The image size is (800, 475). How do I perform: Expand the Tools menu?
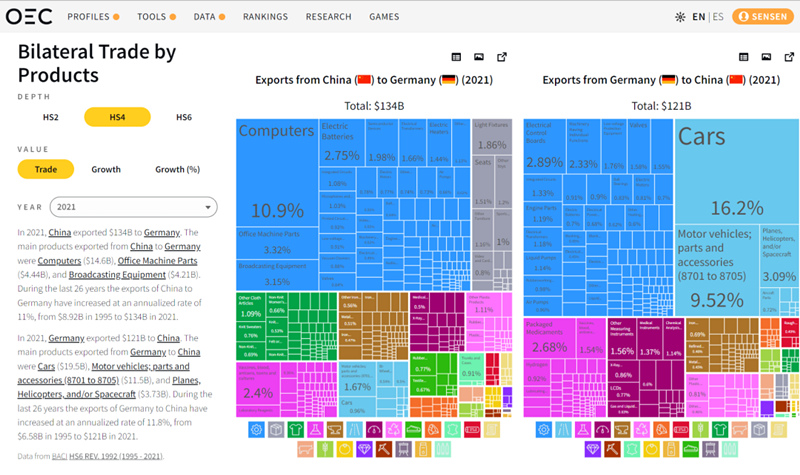point(156,17)
